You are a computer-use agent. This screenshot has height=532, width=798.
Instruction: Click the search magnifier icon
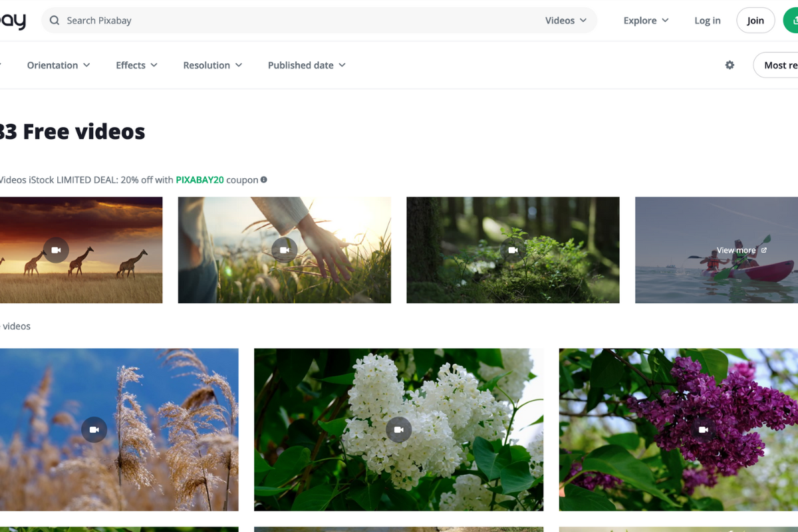click(55, 21)
